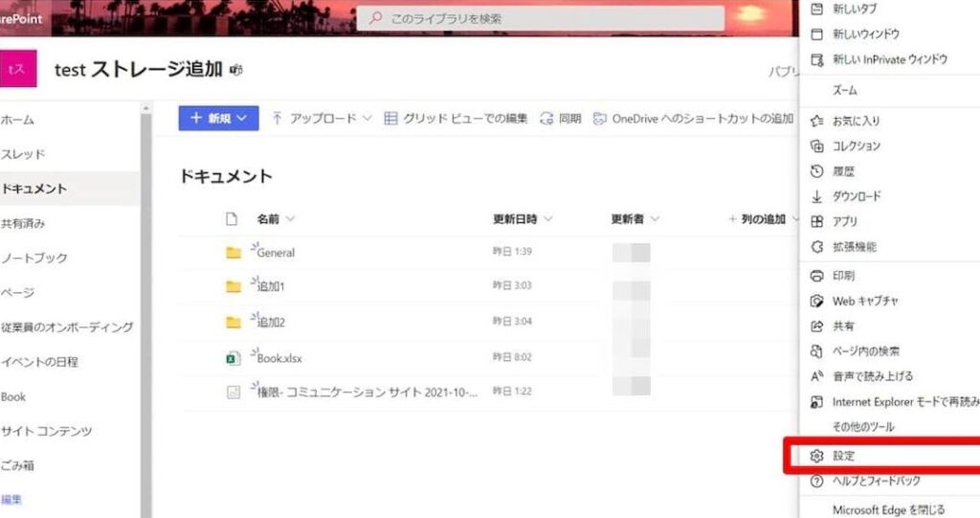
Task: Click the download (ダウンロード) arrow icon in menu
Action: (x=816, y=196)
